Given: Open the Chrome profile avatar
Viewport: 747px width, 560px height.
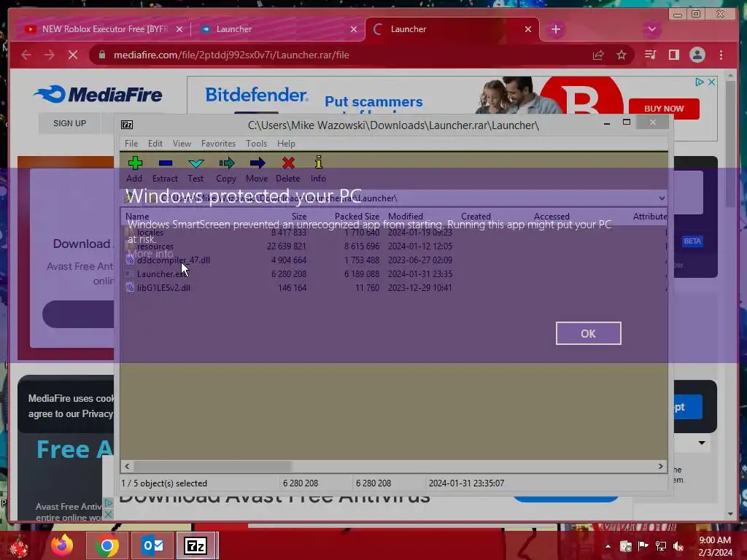Looking at the screenshot, I should [697, 55].
